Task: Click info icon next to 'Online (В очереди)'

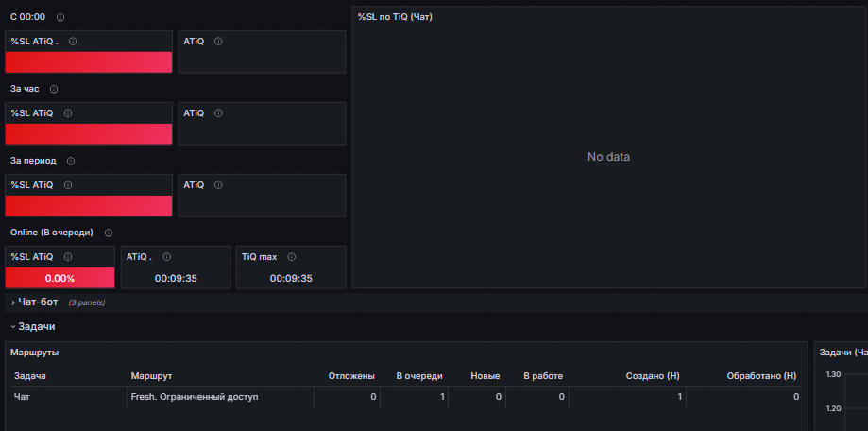Action: (x=109, y=233)
